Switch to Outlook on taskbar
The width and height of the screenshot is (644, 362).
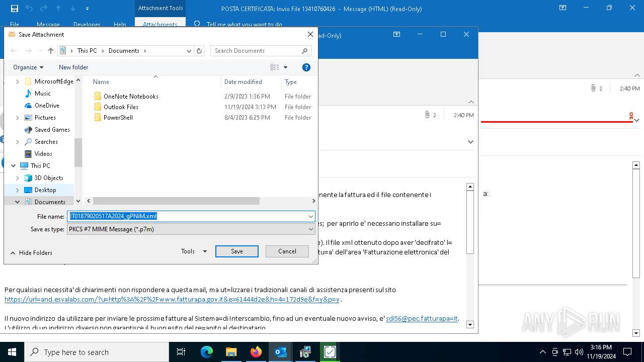pyautogui.click(x=281, y=352)
